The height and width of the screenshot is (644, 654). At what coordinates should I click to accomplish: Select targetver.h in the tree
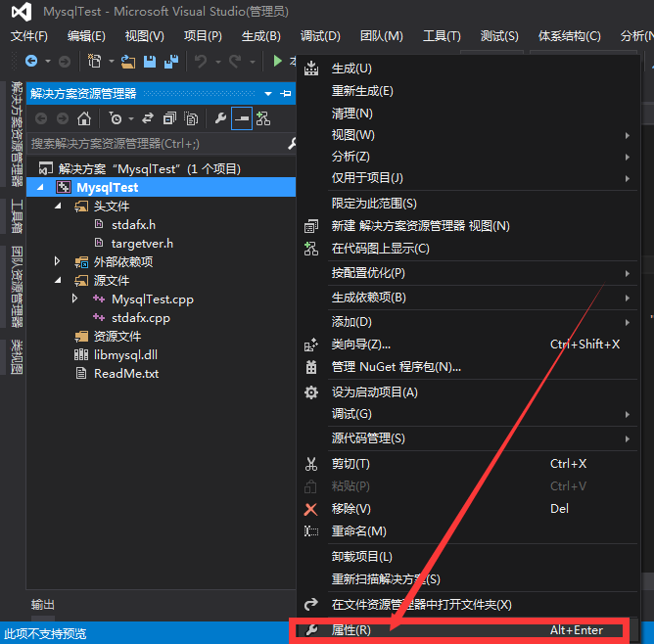click(142, 244)
